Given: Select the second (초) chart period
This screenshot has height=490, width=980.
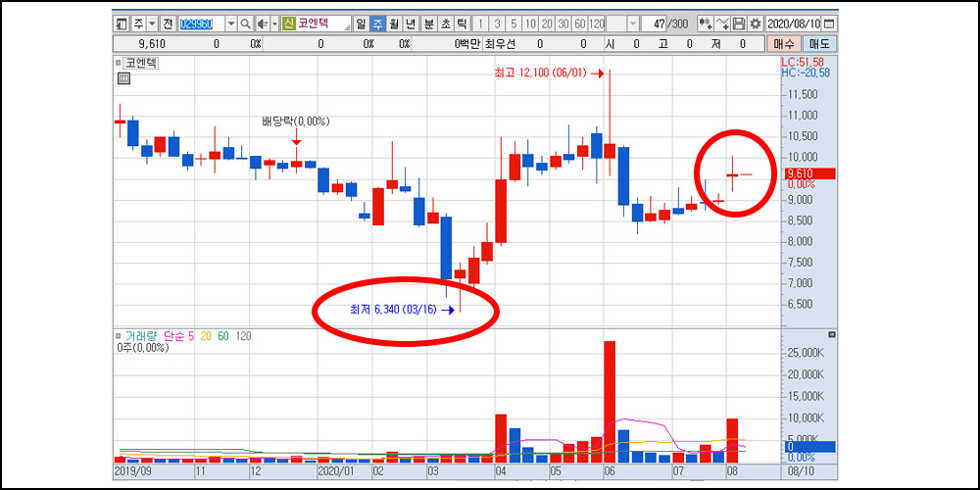Looking at the screenshot, I should (445, 24).
